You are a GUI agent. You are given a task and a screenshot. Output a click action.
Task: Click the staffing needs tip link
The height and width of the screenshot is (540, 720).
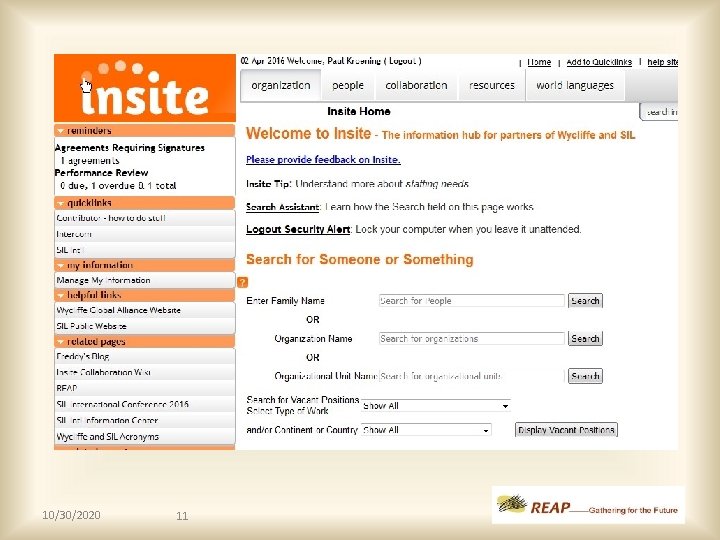[x=437, y=184]
